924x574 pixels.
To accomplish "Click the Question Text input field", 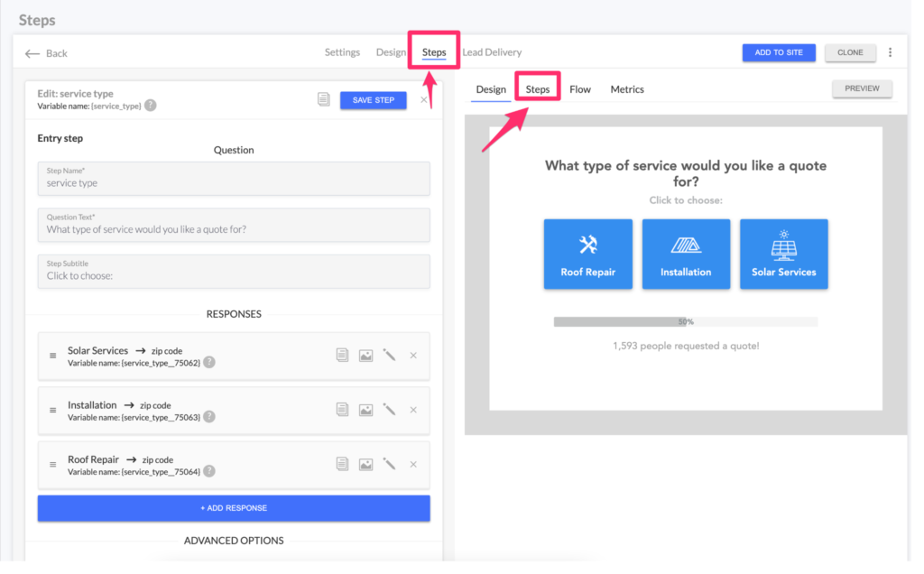I will [233, 227].
